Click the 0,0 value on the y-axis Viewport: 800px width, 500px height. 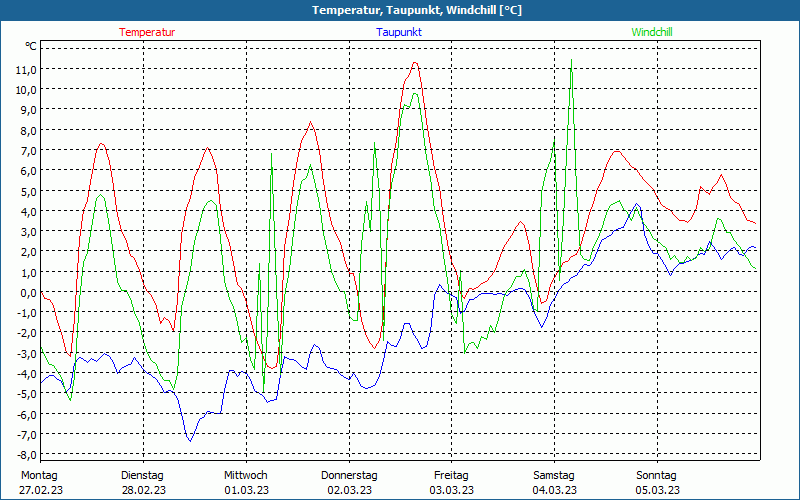click(28, 292)
